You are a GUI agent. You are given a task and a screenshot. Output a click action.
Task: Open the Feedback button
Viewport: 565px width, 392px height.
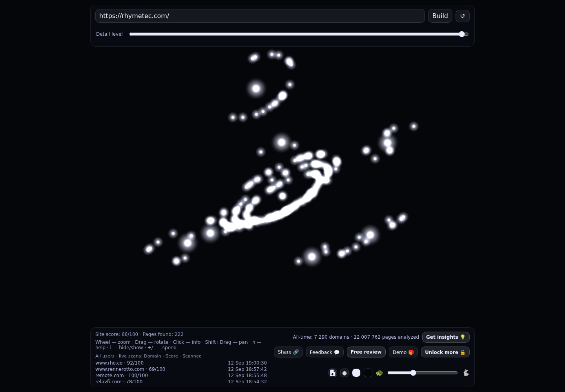(x=325, y=352)
